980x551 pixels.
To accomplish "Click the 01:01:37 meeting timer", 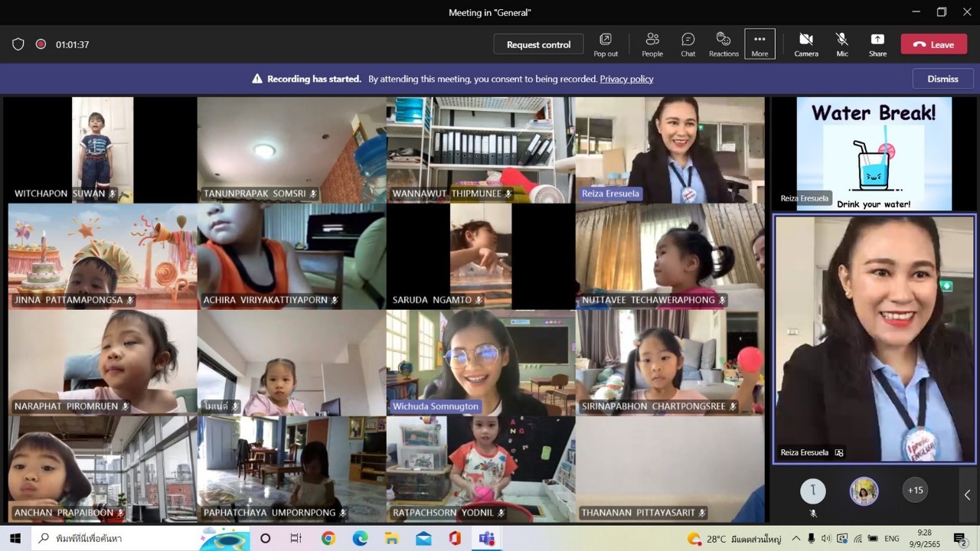I will click(73, 44).
